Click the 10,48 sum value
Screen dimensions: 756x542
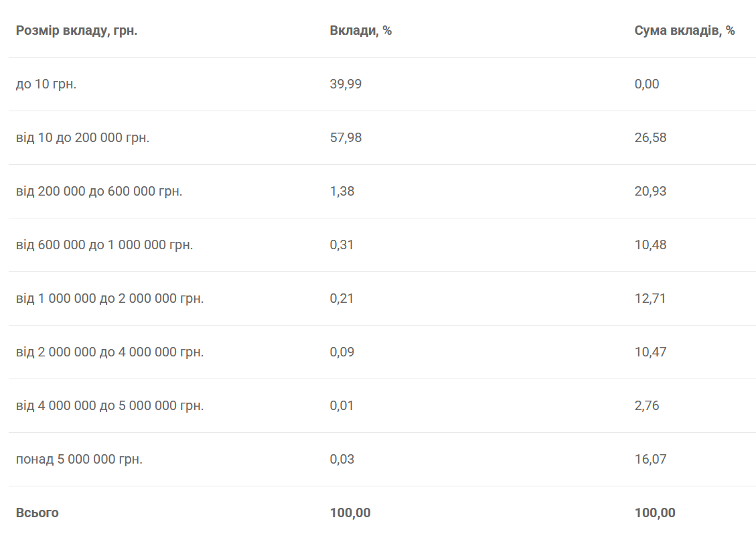650,245
